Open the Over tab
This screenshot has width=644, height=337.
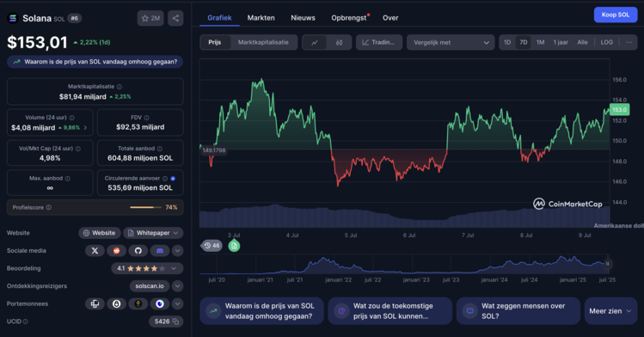click(390, 18)
